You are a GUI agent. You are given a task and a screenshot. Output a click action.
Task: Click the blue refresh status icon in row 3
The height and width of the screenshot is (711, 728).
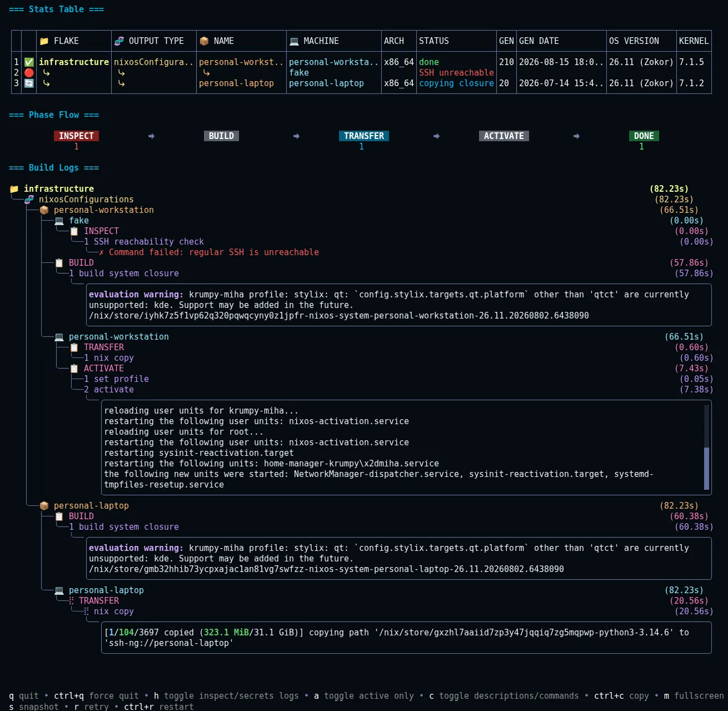pyautogui.click(x=29, y=83)
